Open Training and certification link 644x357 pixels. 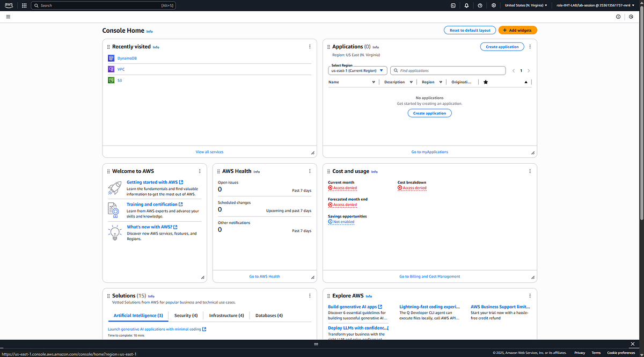click(155, 205)
